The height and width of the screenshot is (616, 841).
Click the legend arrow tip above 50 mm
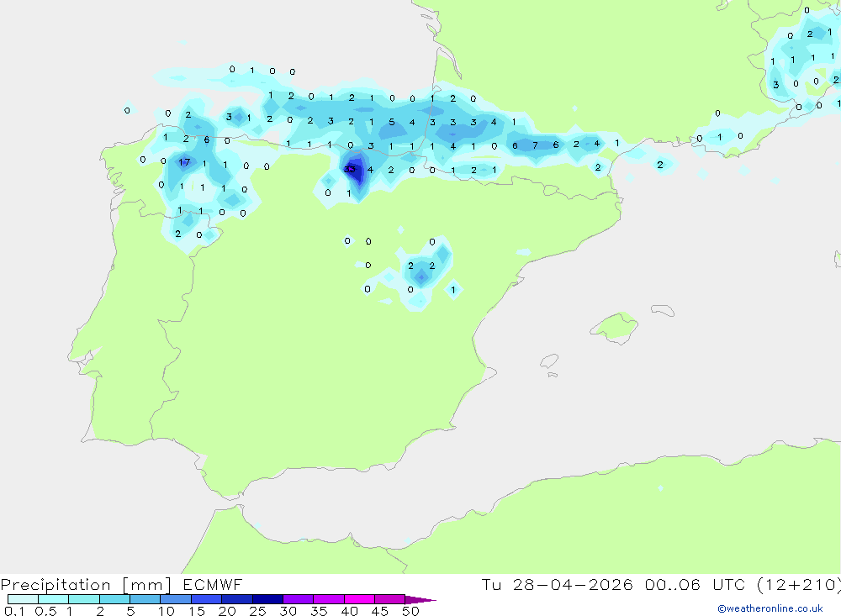click(x=420, y=599)
